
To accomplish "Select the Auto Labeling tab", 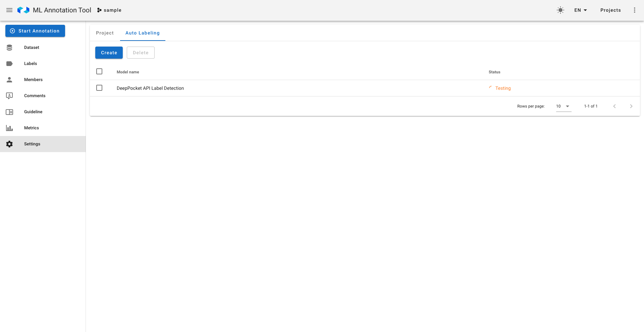I will point(143,33).
